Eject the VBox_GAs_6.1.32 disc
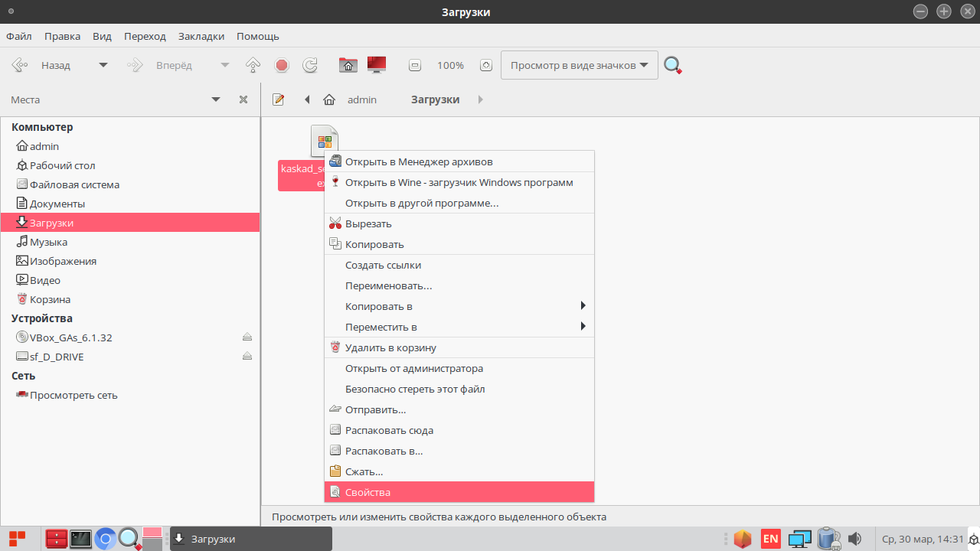The image size is (980, 551). click(x=247, y=337)
